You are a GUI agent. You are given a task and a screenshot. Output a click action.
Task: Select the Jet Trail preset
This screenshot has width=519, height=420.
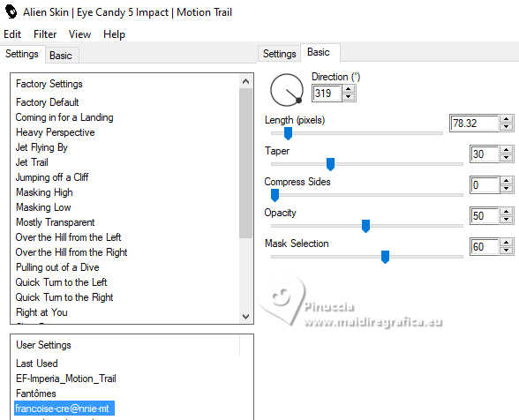32,162
